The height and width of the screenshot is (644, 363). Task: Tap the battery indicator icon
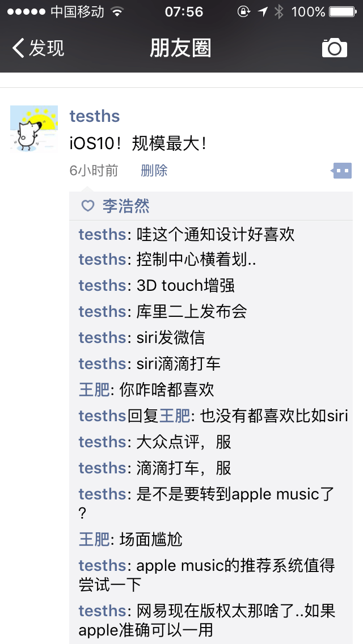click(343, 11)
